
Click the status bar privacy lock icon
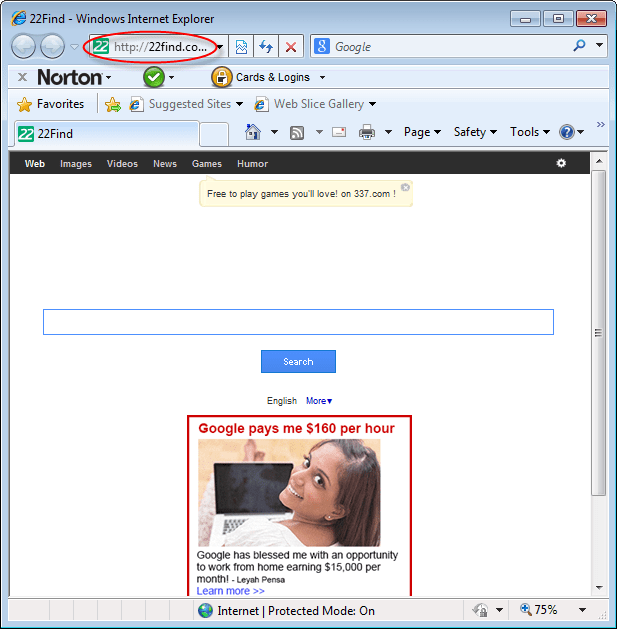tap(480, 610)
